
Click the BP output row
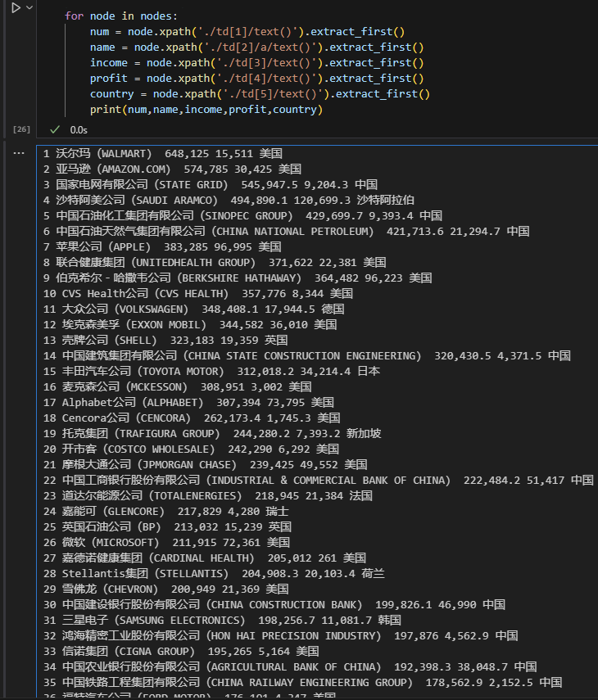tap(167, 527)
